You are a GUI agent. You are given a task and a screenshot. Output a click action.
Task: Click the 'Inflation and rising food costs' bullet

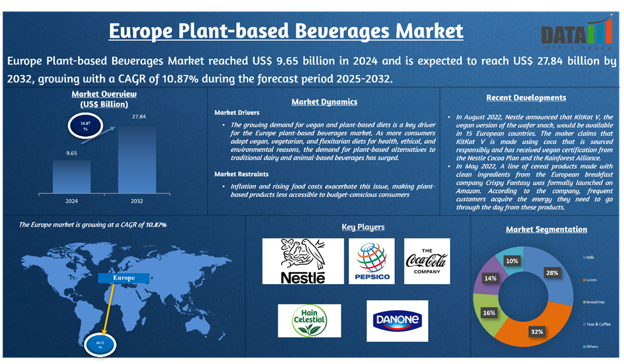tap(333, 191)
